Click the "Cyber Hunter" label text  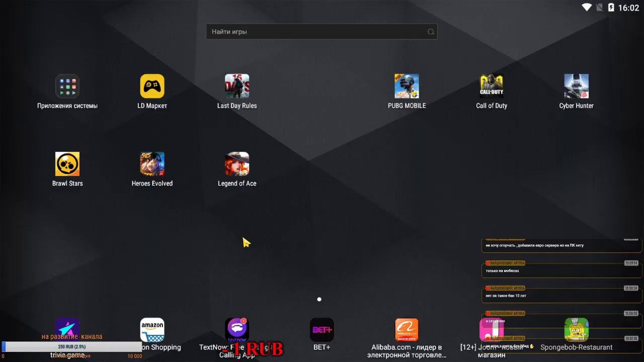pyautogui.click(x=577, y=106)
